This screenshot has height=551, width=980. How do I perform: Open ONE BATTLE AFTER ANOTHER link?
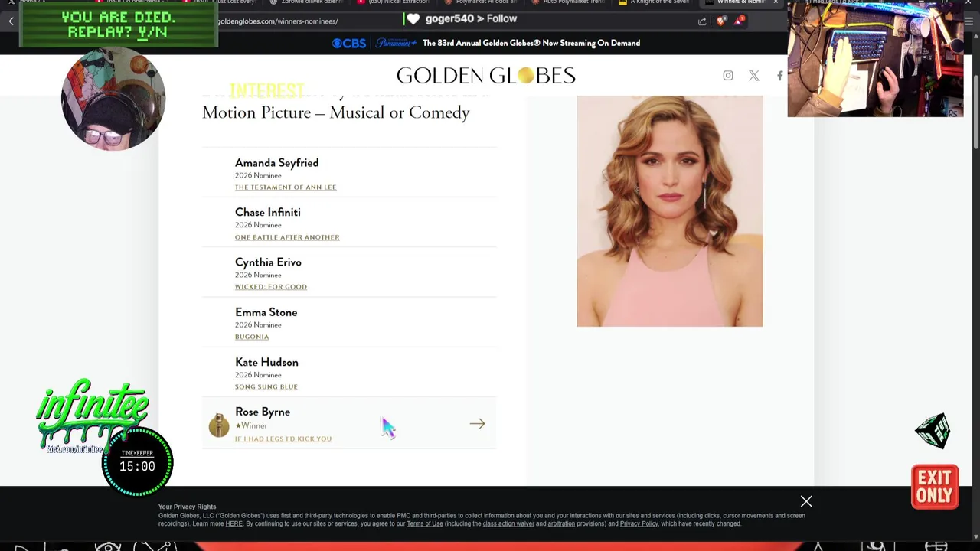[x=287, y=237]
